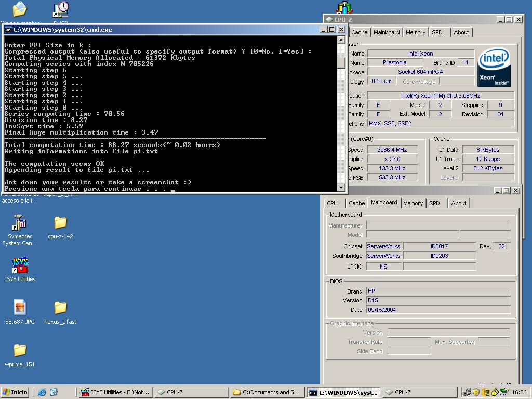Click the x 23.0 multiplier value
Viewport: 532px width, 399px height.
coord(392,159)
